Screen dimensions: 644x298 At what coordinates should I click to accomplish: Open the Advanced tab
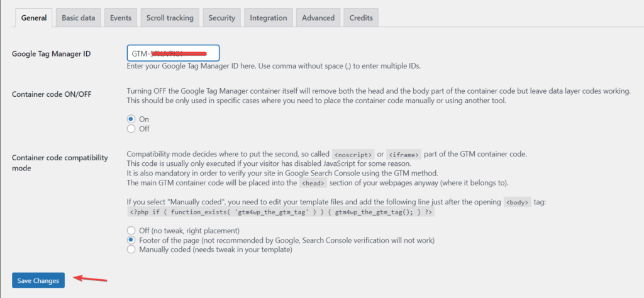[318, 18]
